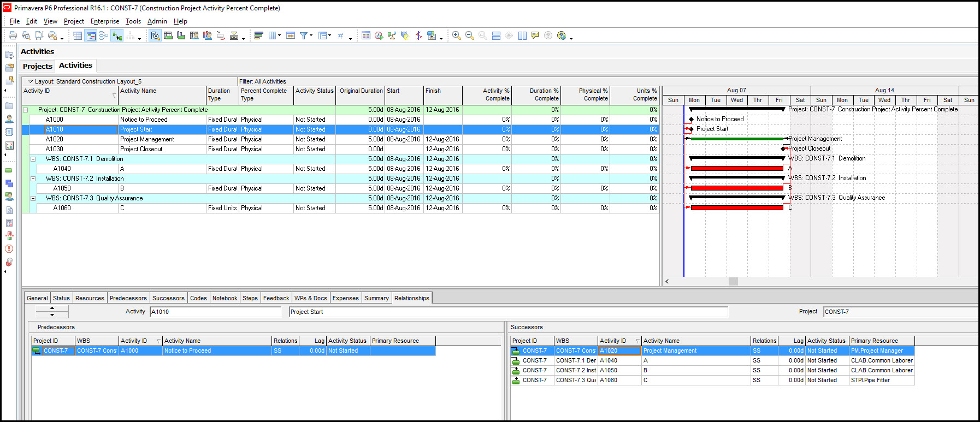The width and height of the screenshot is (980, 422).
Task: Collapse the Project CONST-7 group row
Action: tap(25, 110)
